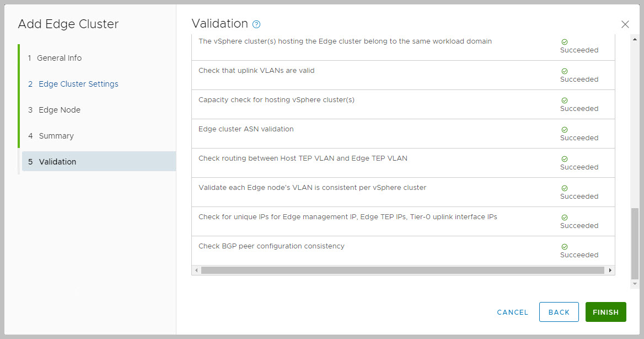Click horizontal scrollbar right arrow
The width and height of the screenshot is (644, 339).
point(610,271)
